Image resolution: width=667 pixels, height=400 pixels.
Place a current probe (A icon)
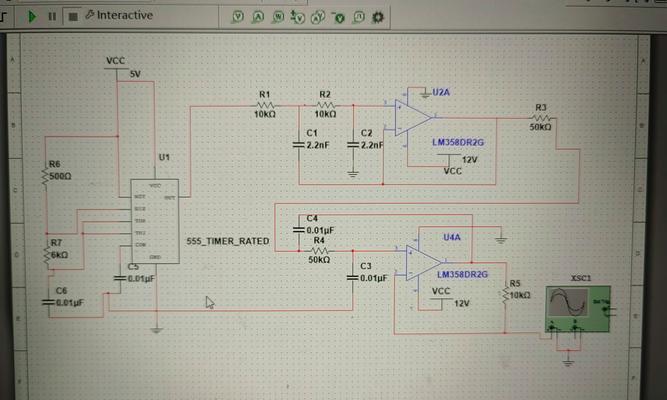click(258, 17)
